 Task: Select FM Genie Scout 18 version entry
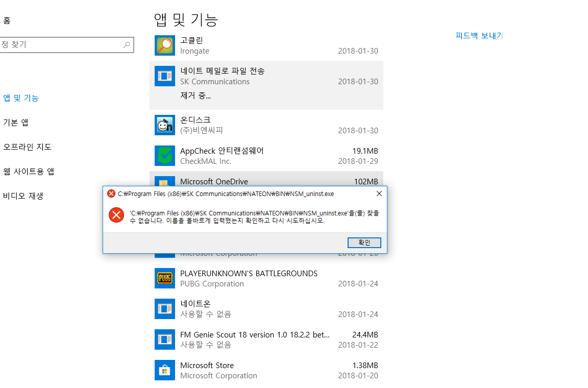(x=266, y=339)
